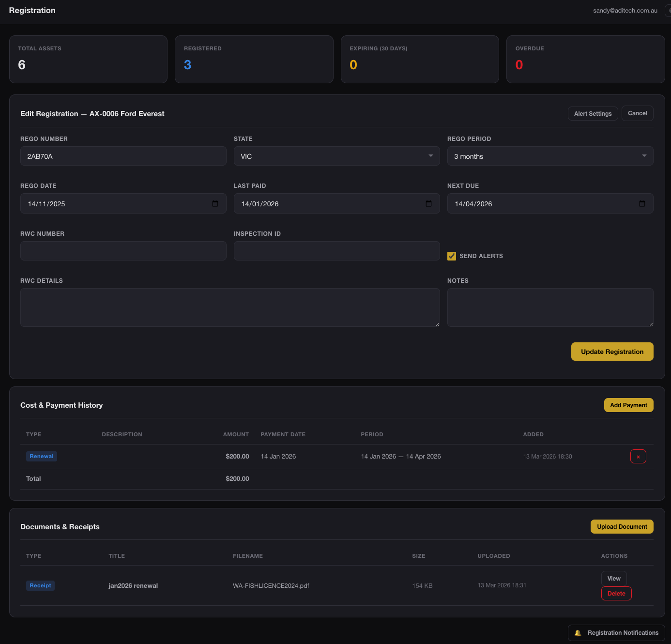Click the Edit Registration AX-0006 Ford Everest heading
671x644 pixels.
(92, 114)
